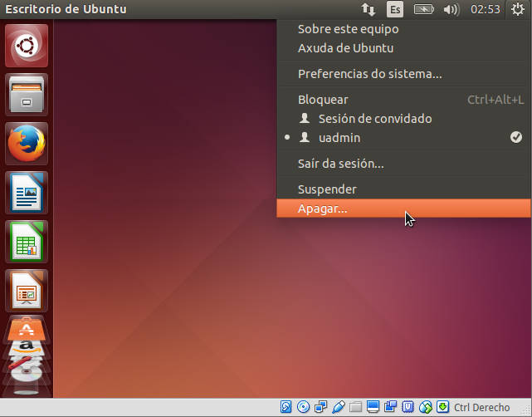Click the VirtualBox optical disc status icon

tap(303, 406)
